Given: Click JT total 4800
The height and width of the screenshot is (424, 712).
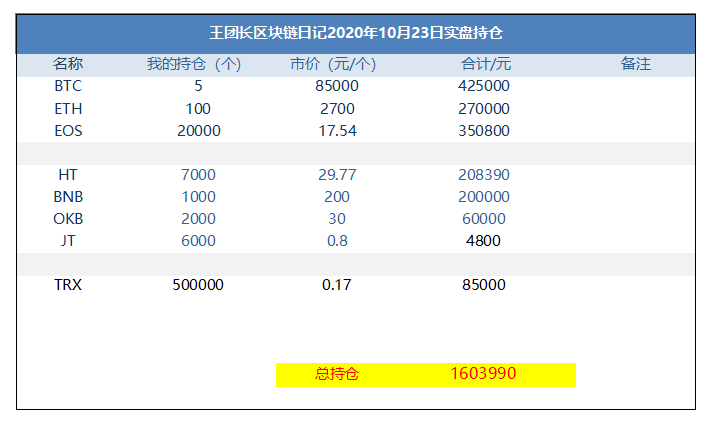Looking at the screenshot, I should [x=483, y=241].
